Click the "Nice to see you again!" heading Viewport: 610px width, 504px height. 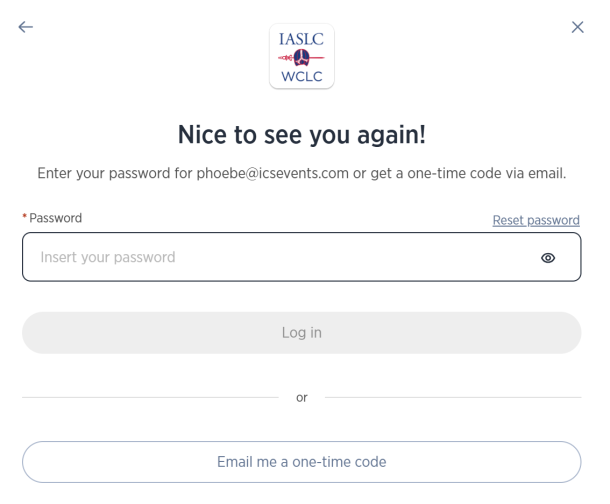[x=302, y=135]
